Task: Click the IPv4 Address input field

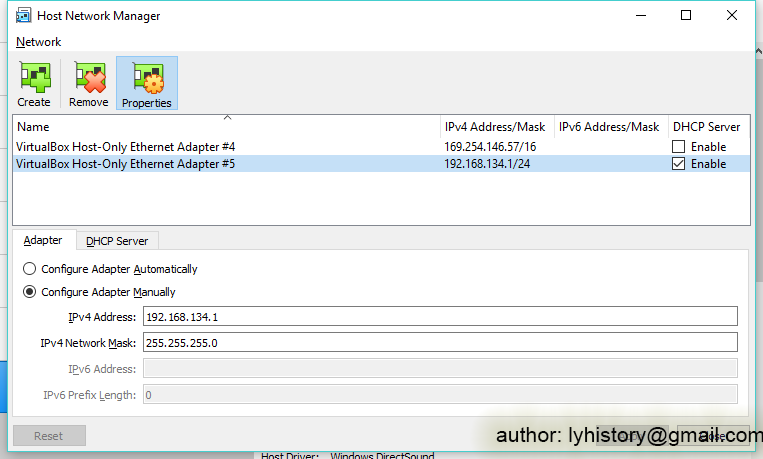Action: (440, 316)
